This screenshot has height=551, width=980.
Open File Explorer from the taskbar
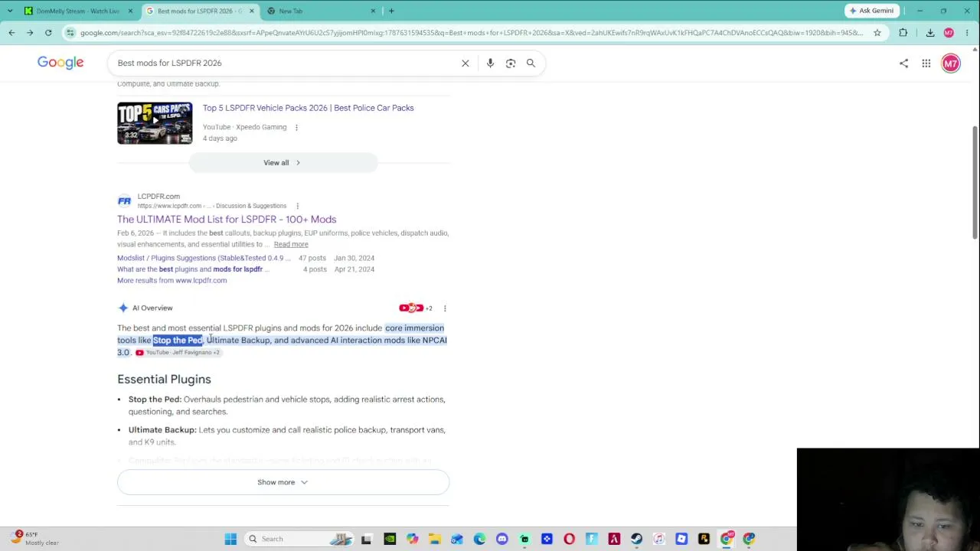pyautogui.click(x=434, y=539)
